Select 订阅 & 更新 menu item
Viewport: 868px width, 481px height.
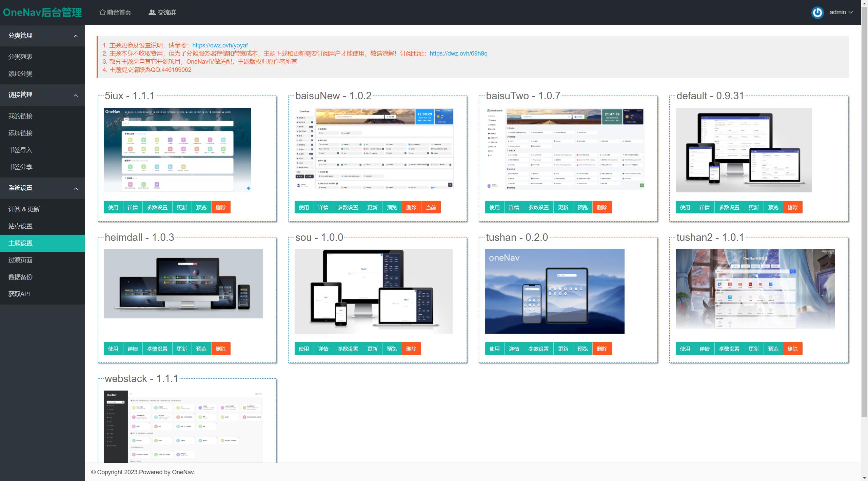point(24,209)
